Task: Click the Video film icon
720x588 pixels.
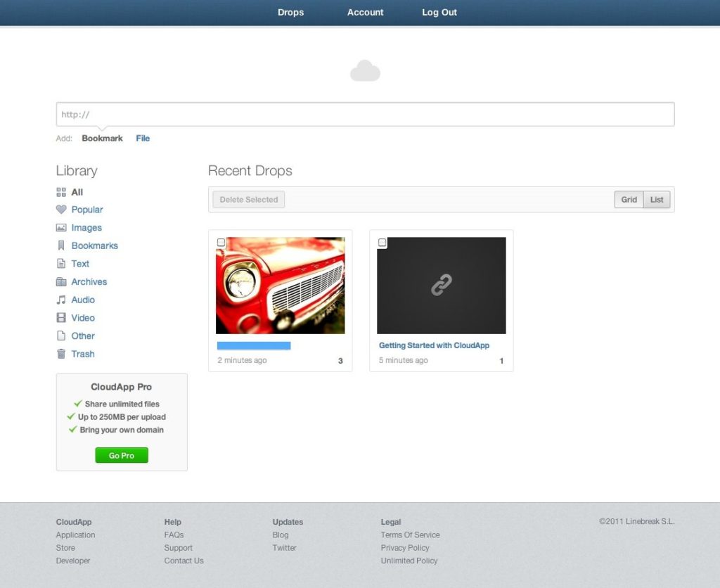Action: pos(61,317)
